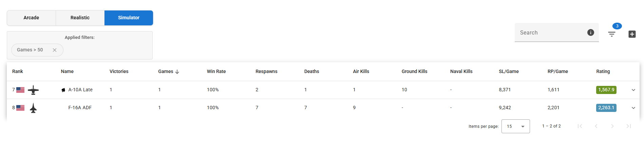Screen dimensions: 644x141
Task: Click the small icon beside A-10A Late name
Action: point(63,90)
